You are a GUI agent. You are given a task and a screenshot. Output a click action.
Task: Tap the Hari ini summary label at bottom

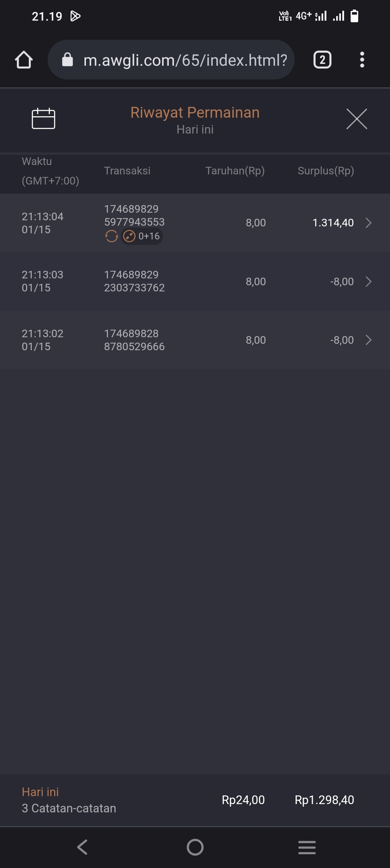click(x=40, y=792)
